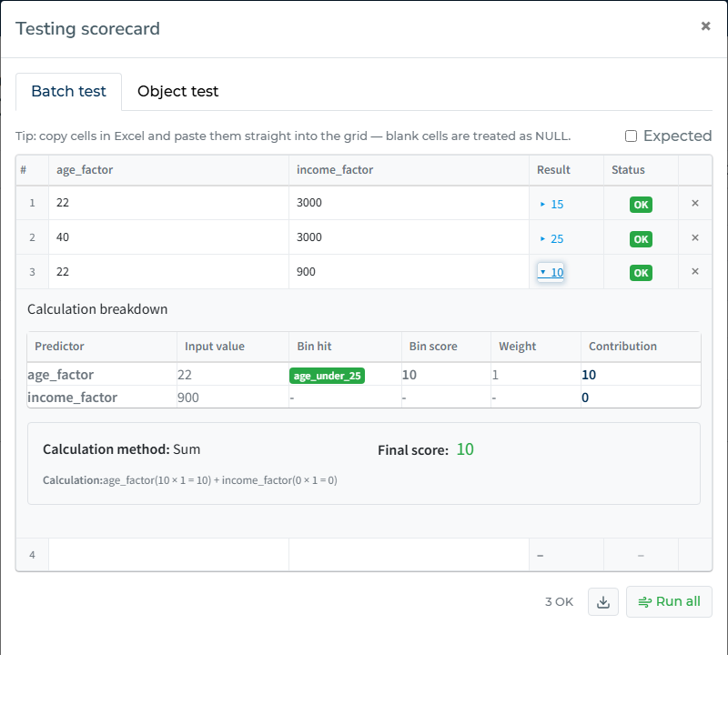Screen dimensions: 728x725
Task: Click the Calculation method: Sum text
Action: coord(122,449)
